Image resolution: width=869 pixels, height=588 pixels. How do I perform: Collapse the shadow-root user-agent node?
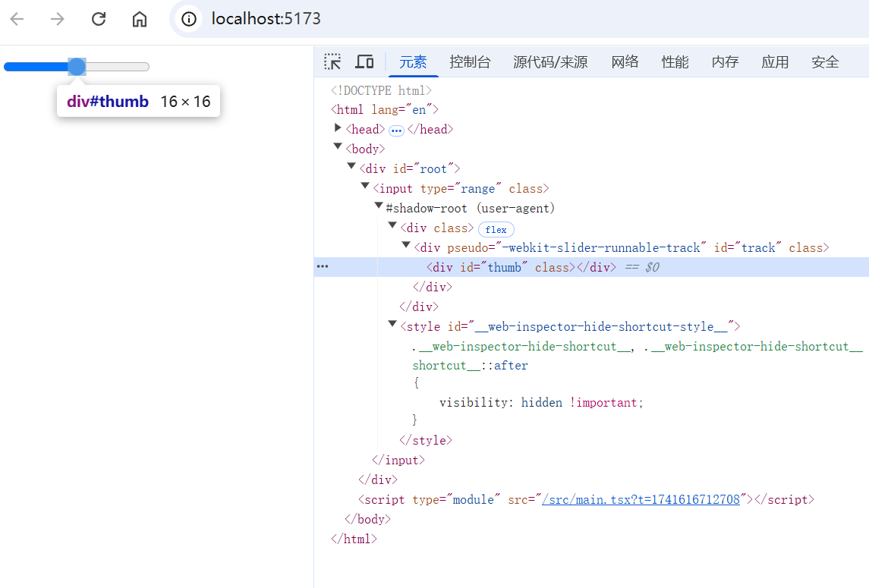379,206
